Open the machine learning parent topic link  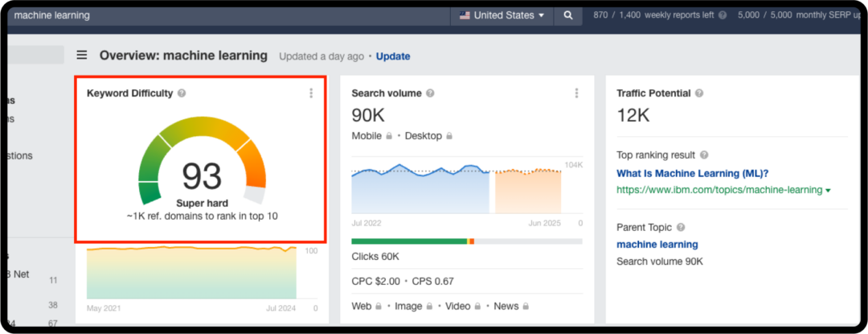pyautogui.click(x=657, y=245)
